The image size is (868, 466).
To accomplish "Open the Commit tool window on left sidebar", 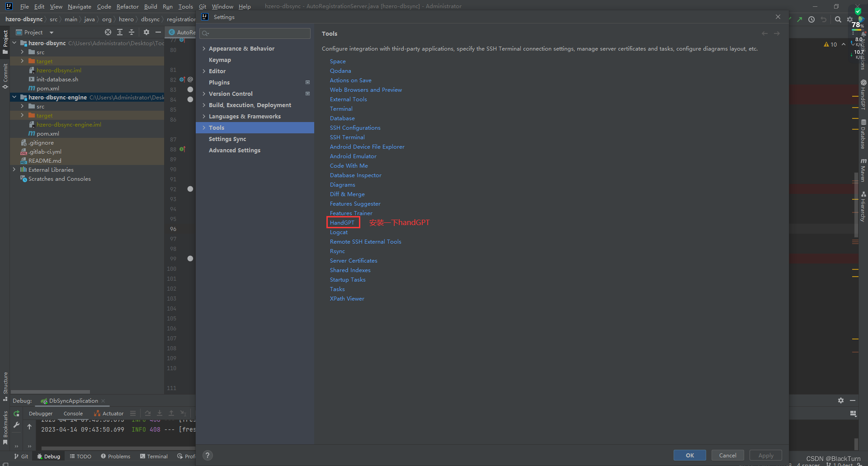I will coord(5,76).
